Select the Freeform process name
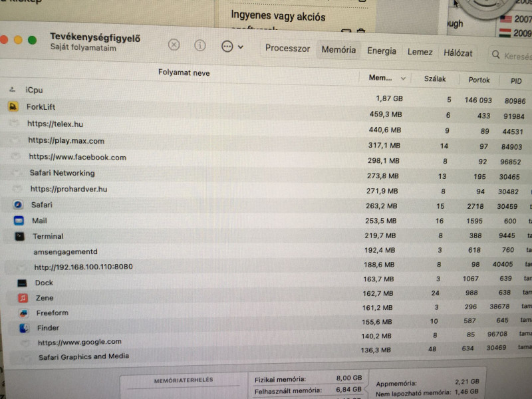The width and height of the screenshot is (532, 399). [x=53, y=313]
